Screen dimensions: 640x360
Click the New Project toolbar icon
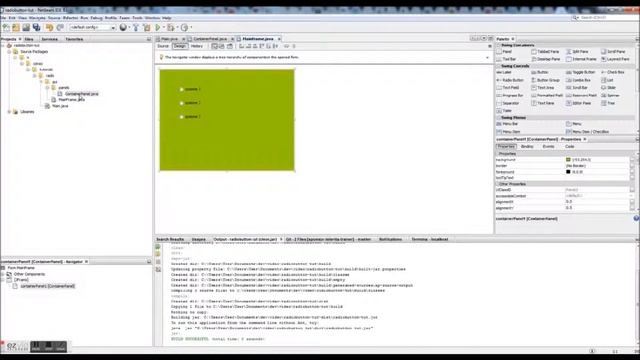coord(16,27)
